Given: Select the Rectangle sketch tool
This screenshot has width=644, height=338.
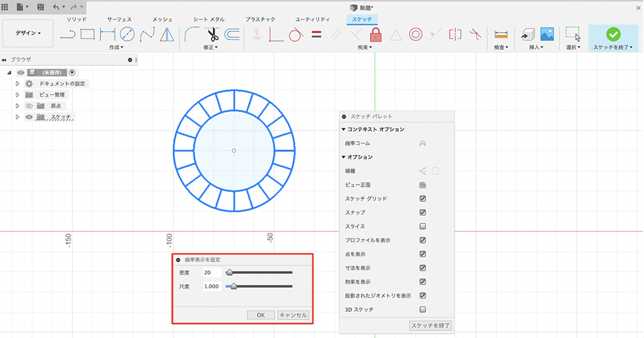Looking at the screenshot, I should 87,34.
